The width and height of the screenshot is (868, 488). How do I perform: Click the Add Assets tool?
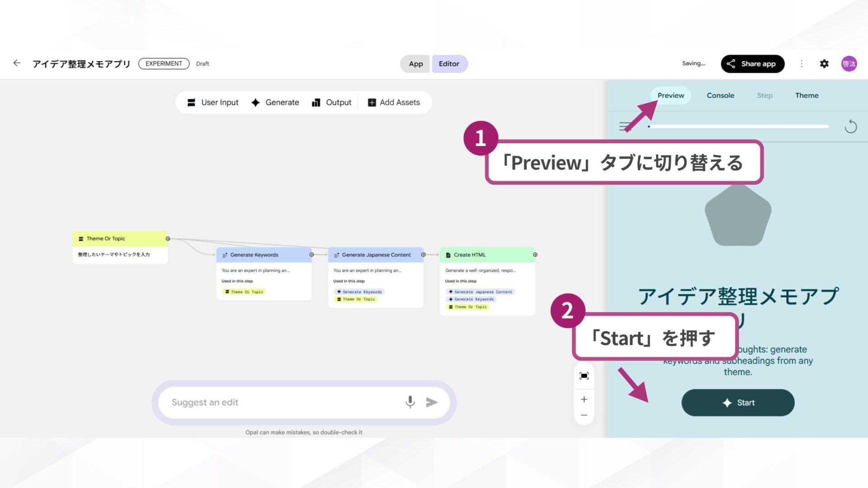[394, 102]
